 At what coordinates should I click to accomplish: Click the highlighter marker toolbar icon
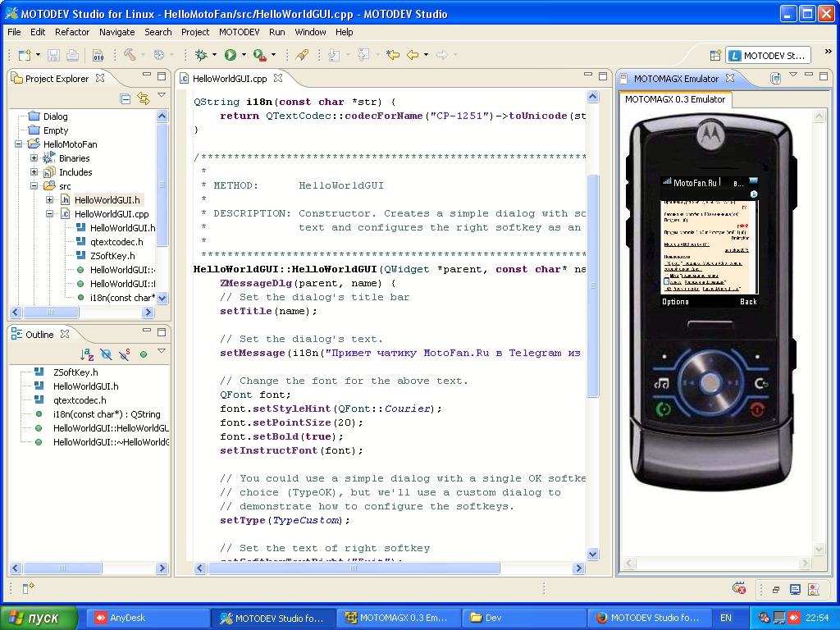(x=302, y=55)
